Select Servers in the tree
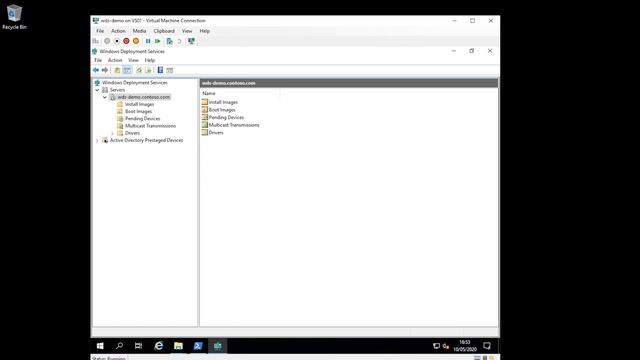 (x=117, y=90)
